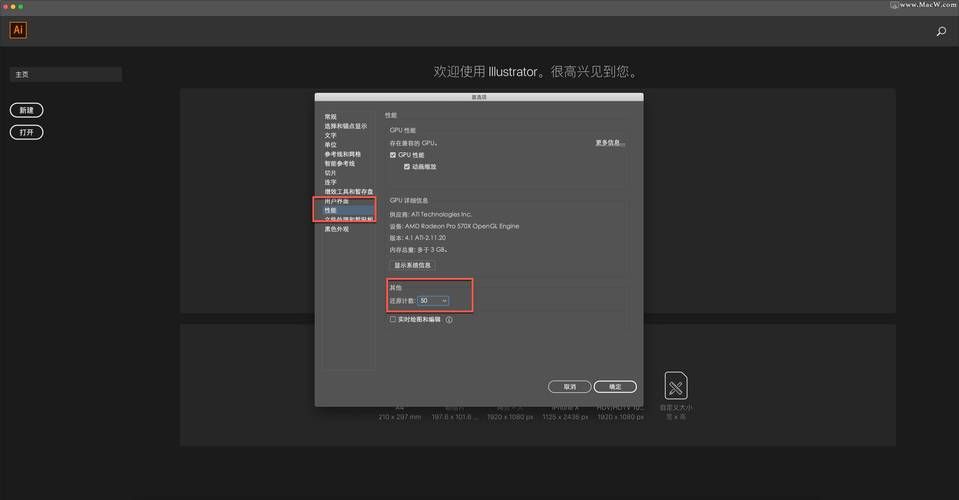Select the 主页 item in sidebar
Screen dimensions: 959x500
tap(65, 75)
